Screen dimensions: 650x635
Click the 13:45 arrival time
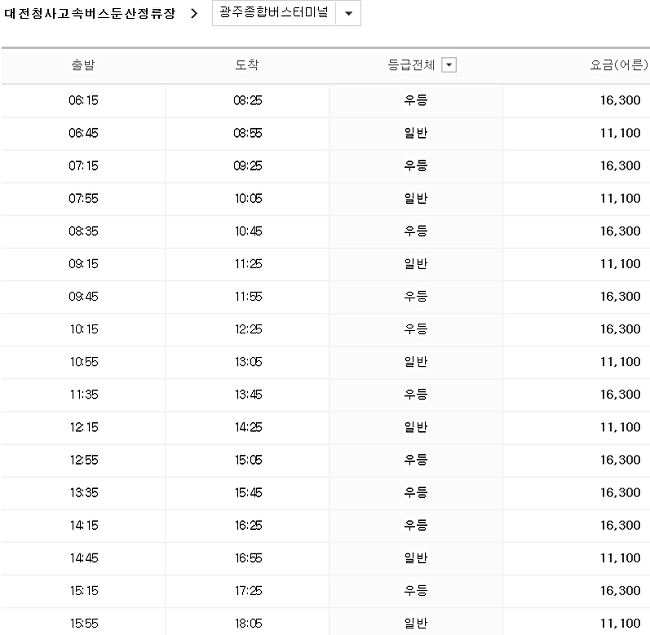tap(249, 395)
